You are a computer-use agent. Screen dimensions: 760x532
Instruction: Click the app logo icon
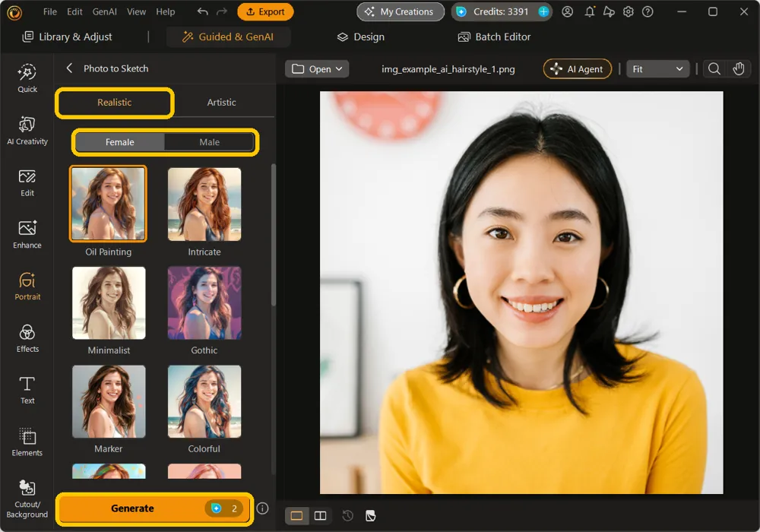coord(14,13)
